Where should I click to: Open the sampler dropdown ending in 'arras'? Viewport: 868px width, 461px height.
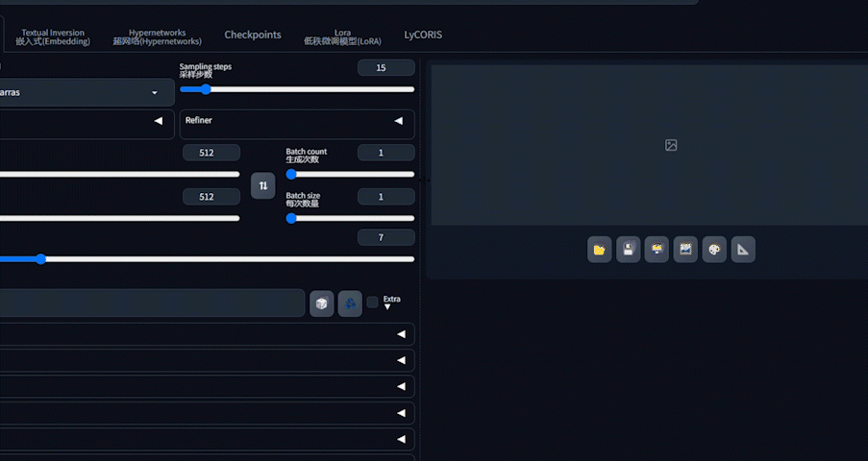point(86,92)
